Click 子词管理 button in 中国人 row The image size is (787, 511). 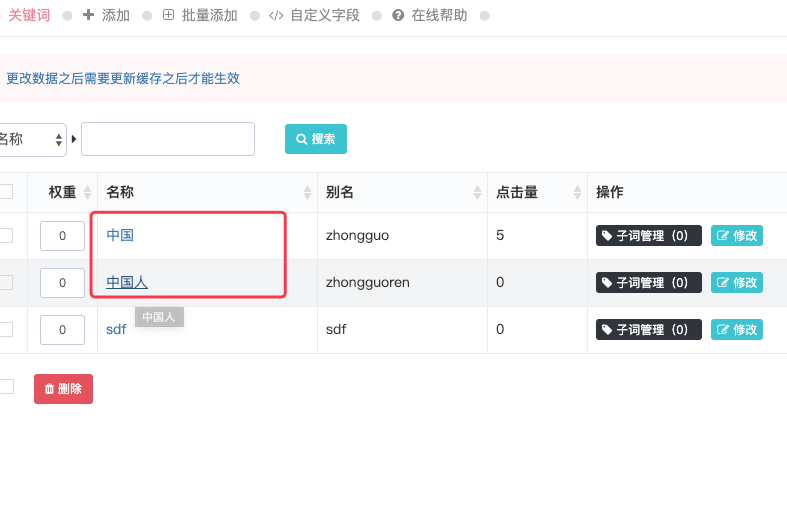[x=648, y=283]
